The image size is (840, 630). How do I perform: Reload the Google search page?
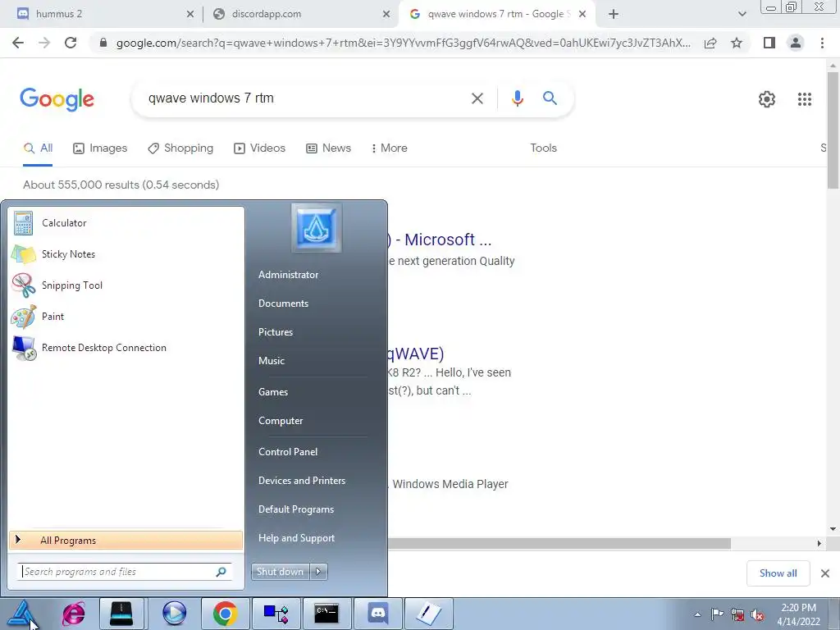(x=71, y=43)
